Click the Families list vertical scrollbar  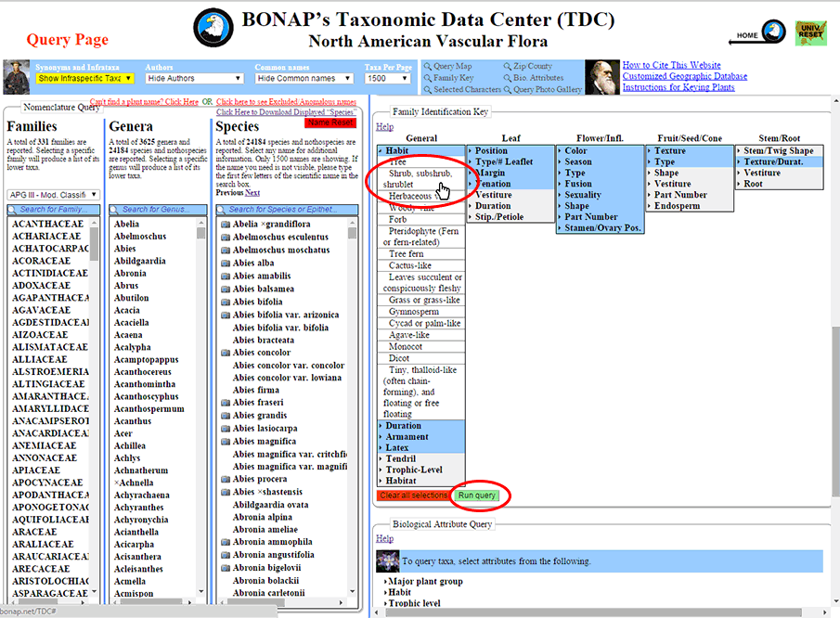[95, 406]
